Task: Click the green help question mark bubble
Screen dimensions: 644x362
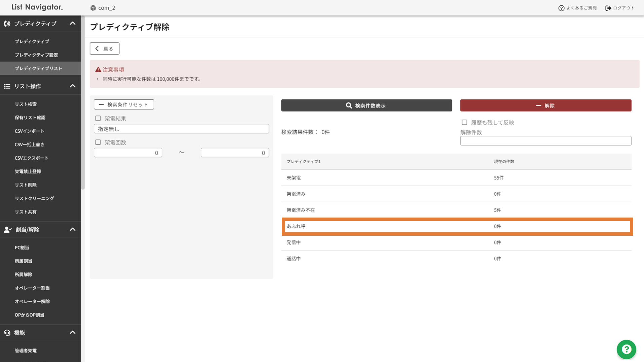Action: [x=626, y=349]
